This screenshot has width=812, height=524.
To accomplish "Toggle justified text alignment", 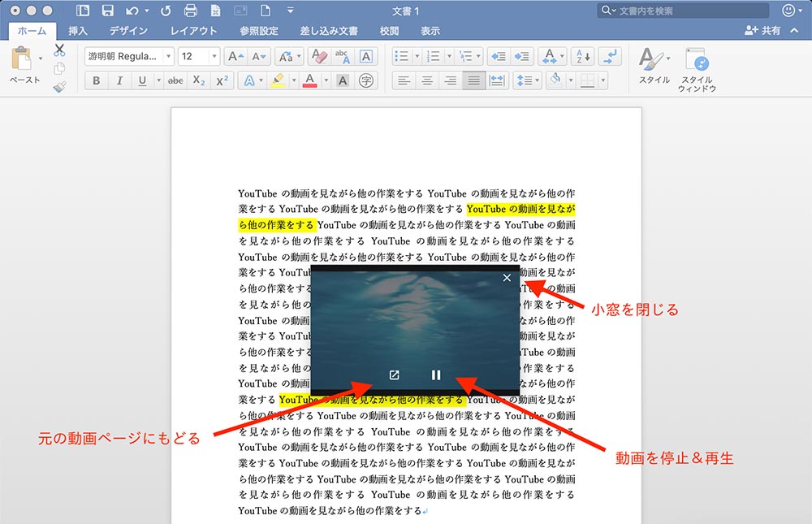I will (474, 80).
